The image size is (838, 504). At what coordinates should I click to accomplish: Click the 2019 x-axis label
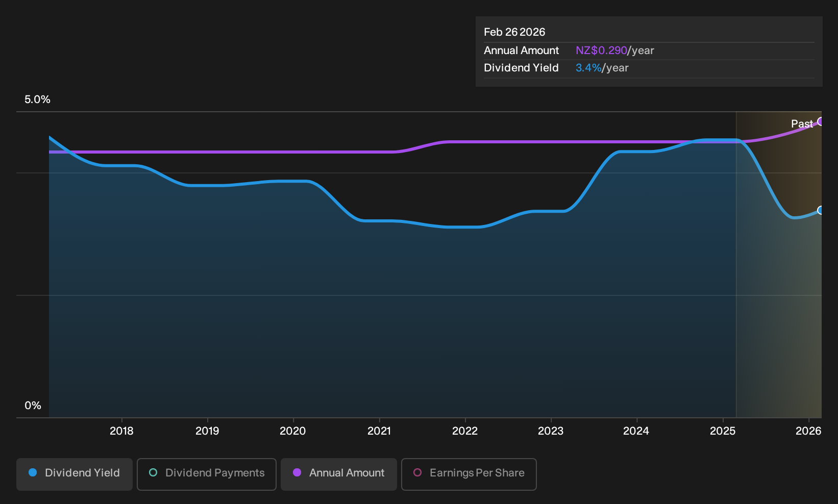(207, 431)
